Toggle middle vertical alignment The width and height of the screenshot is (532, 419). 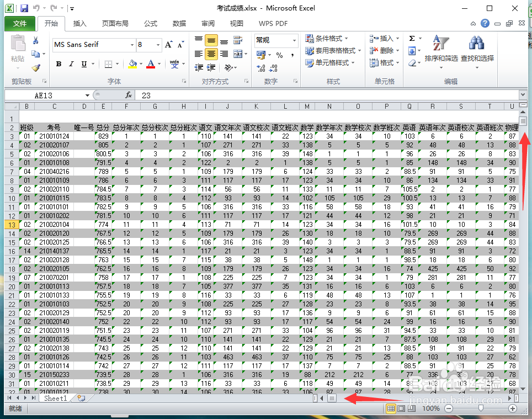click(211, 41)
